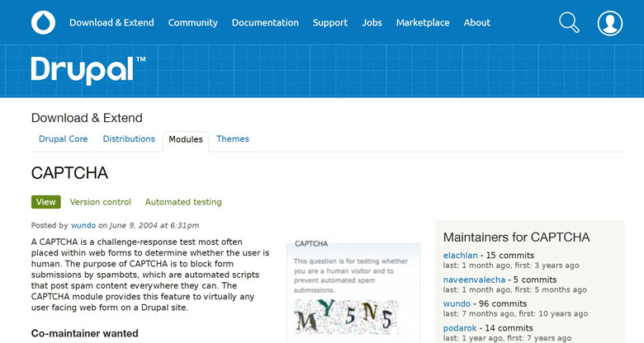Open the Download & Extend menu

[111, 23]
